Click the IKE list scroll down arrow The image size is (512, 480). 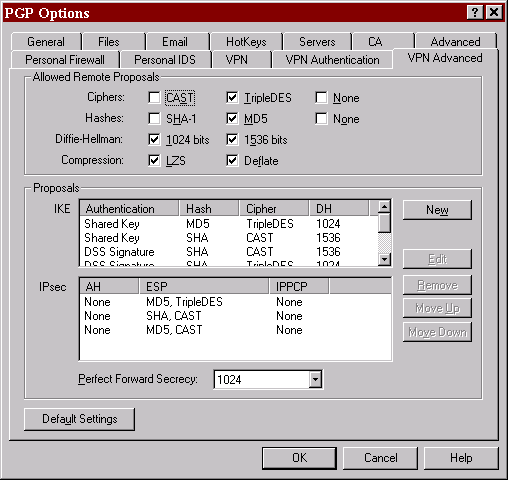[384, 259]
